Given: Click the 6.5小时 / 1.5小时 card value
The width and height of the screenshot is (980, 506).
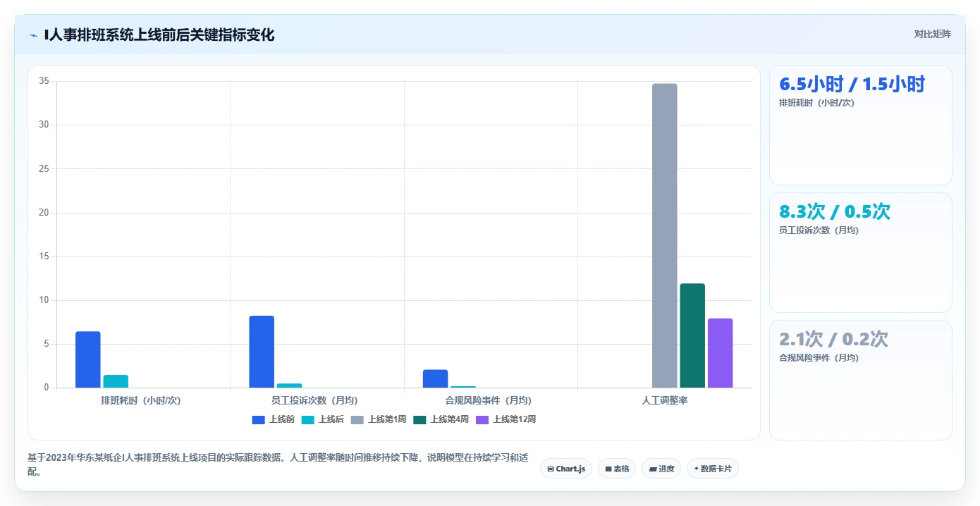Looking at the screenshot, I should point(852,85).
